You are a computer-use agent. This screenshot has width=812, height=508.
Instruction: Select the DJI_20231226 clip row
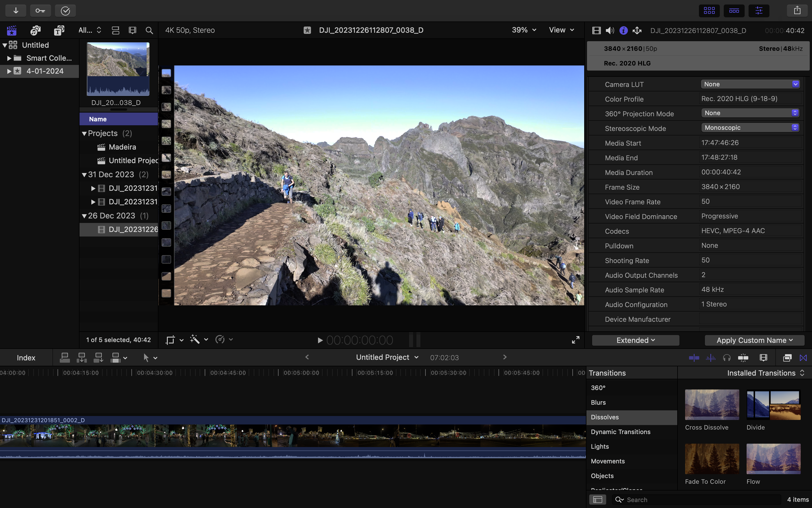click(119, 229)
